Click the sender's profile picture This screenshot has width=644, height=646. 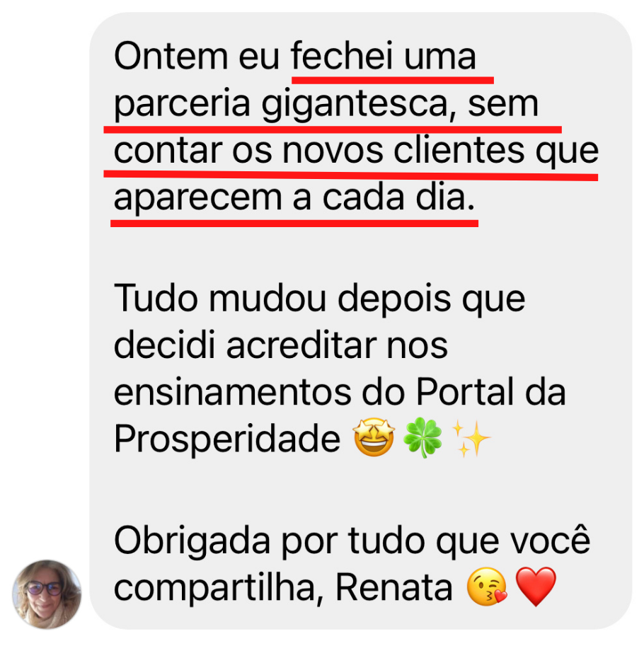[47, 594]
